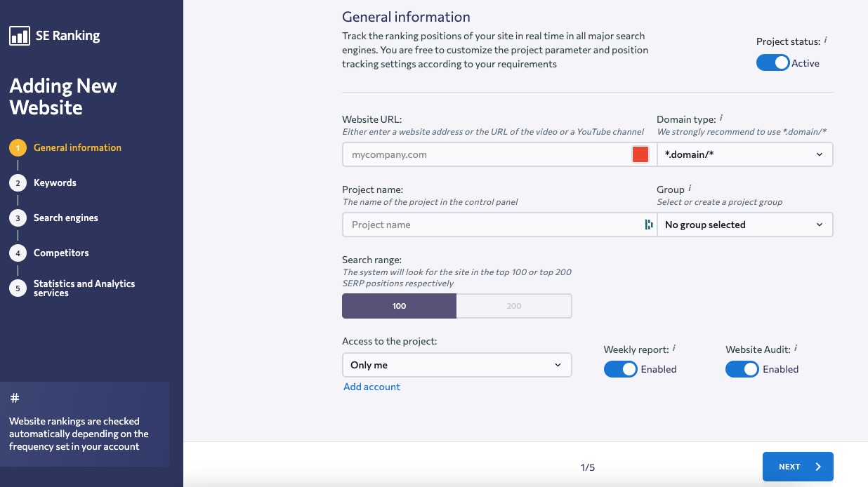
Task: Click the SE Ranking logo icon
Action: pyautogui.click(x=19, y=36)
